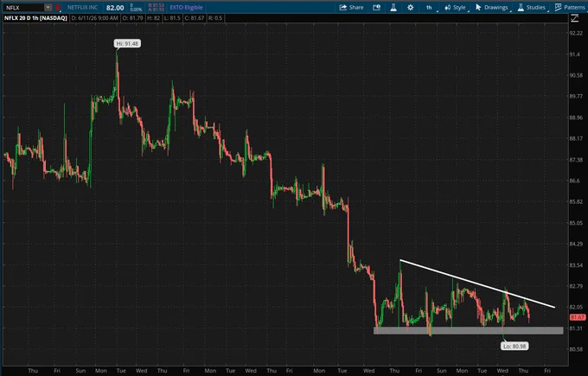Open the Studies menu
Screen dimensions: 588x376
pos(532,8)
